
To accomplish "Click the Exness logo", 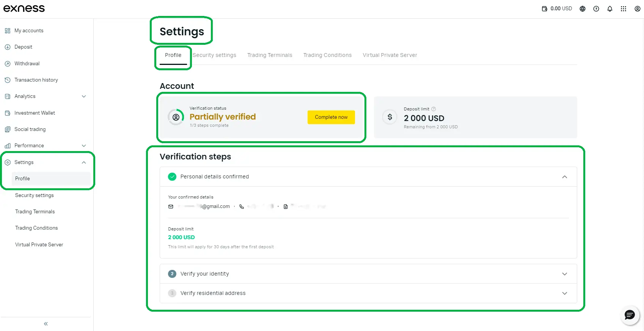I will point(24,8).
